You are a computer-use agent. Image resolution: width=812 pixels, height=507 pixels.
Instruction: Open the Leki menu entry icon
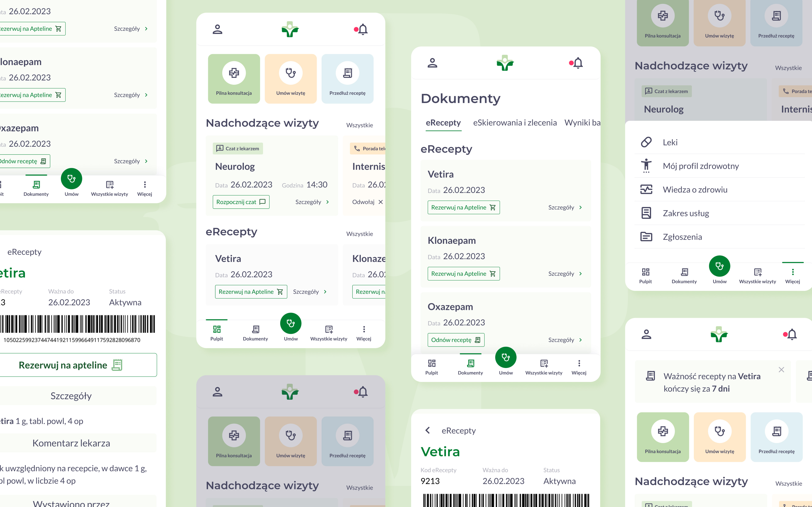click(x=646, y=142)
